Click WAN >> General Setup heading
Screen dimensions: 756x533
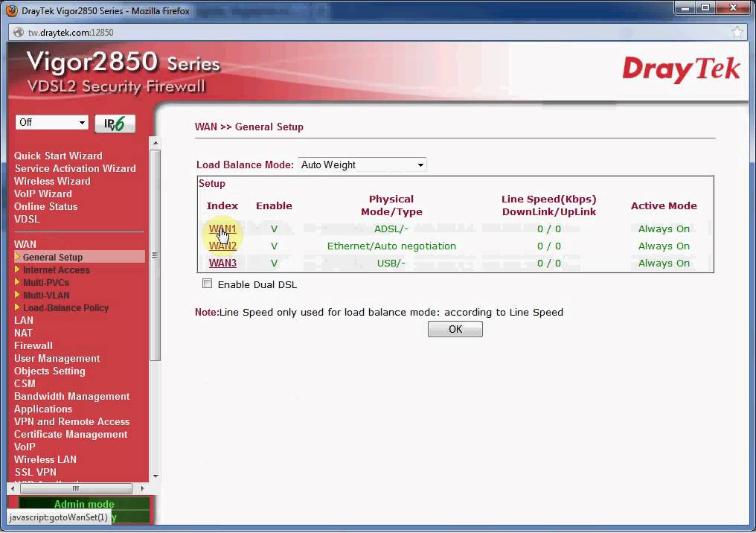pyautogui.click(x=249, y=127)
